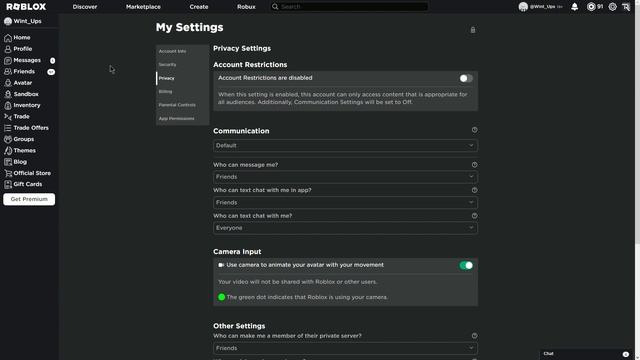The image size is (640, 360).
Task: Click help icon for Who can message me
Action: coord(474,165)
